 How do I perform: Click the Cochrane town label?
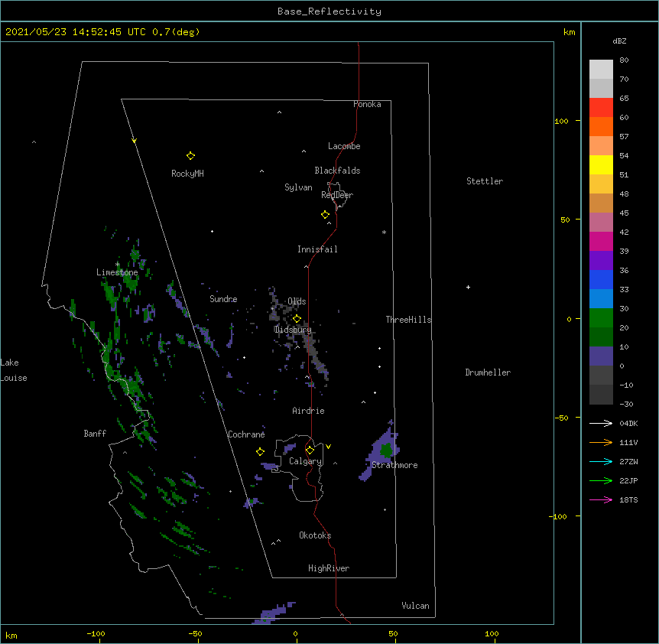point(246,434)
